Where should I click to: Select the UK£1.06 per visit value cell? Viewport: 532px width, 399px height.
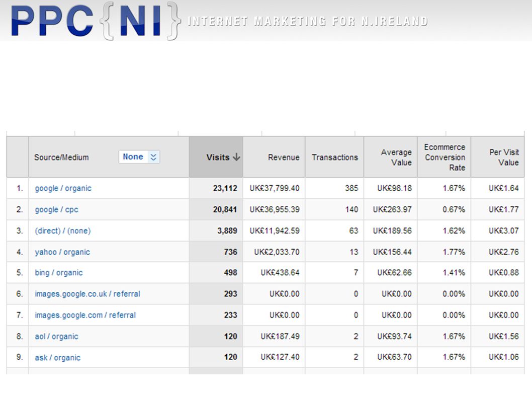click(x=498, y=357)
